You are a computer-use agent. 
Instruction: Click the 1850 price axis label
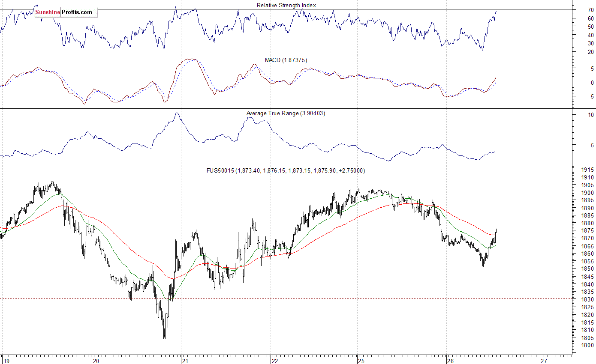point(588,269)
